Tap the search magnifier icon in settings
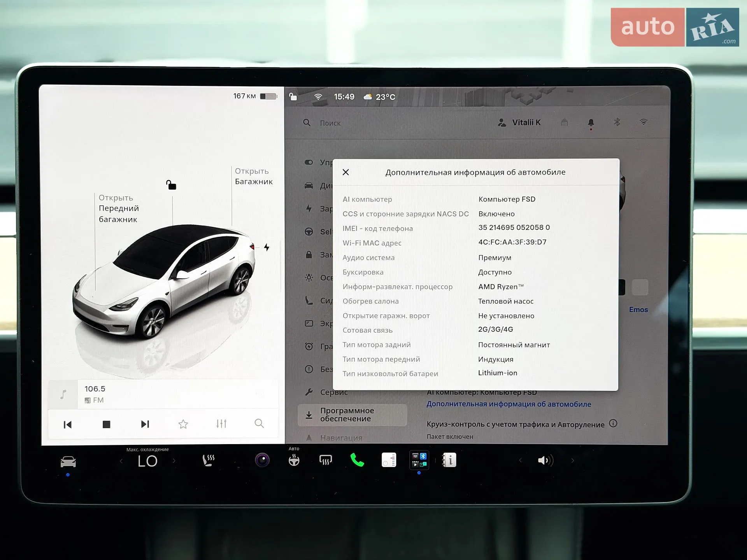The image size is (747, 560). pyautogui.click(x=307, y=123)
